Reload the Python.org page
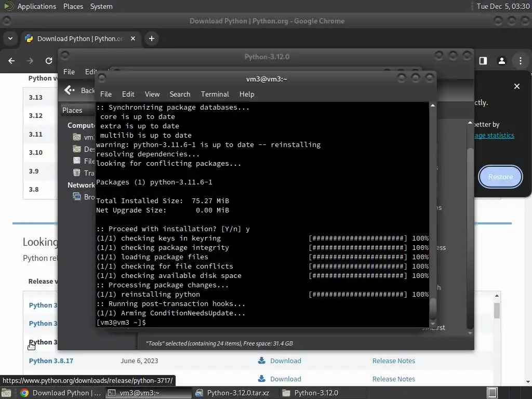 [49, 61]
